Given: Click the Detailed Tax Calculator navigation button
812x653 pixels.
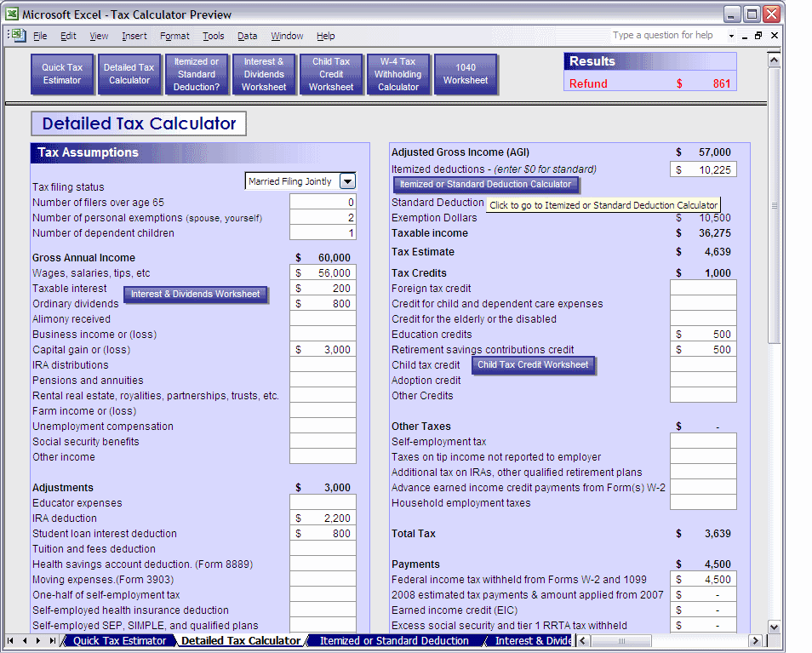Looking at the screenshot, I should coord(129,74).
